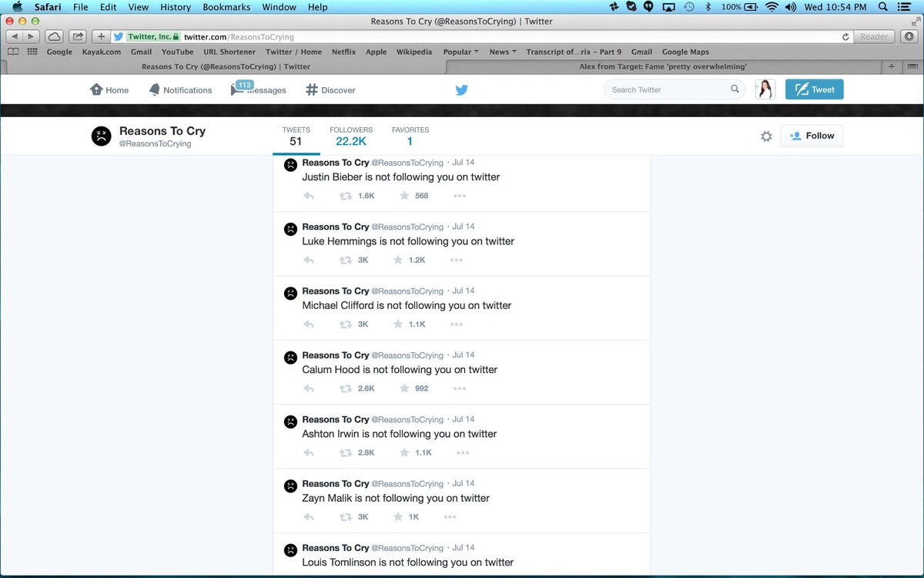The width and height of the screenshot is (924, 578).
Task: Open more options on Michael Clifford tweet
Action: point(457,324)
